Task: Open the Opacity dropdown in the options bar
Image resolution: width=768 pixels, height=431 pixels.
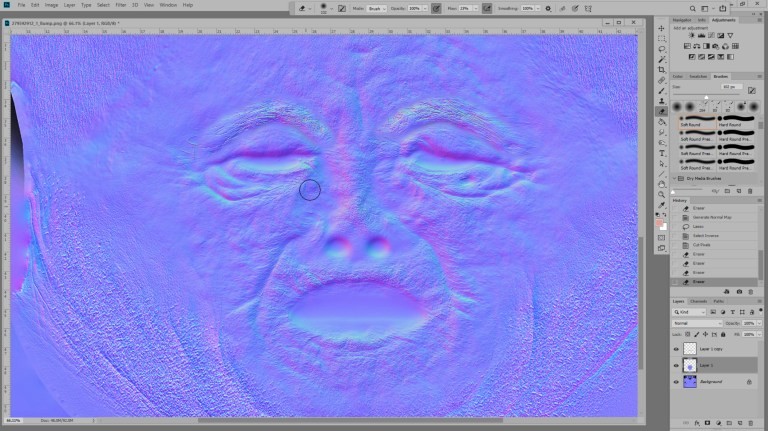Action: click(x=425, y=8)
